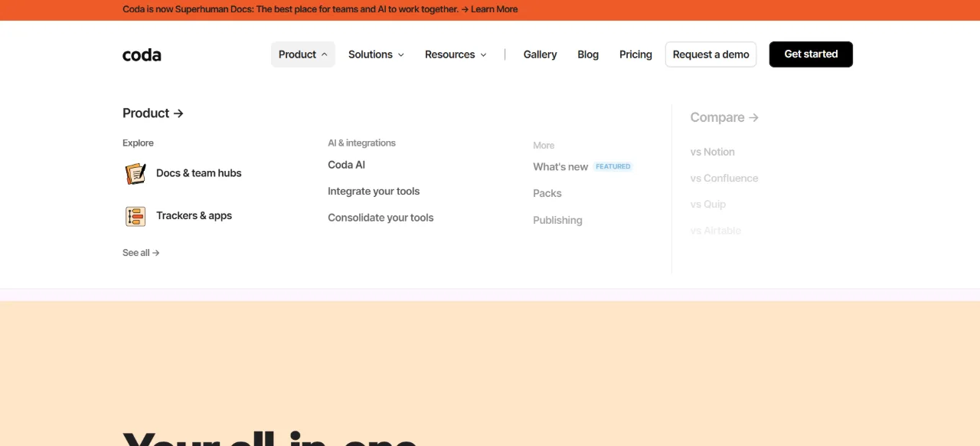980x446 pixels.
Task: Open the Compare heading arrow link
Action: coord(724,117)
